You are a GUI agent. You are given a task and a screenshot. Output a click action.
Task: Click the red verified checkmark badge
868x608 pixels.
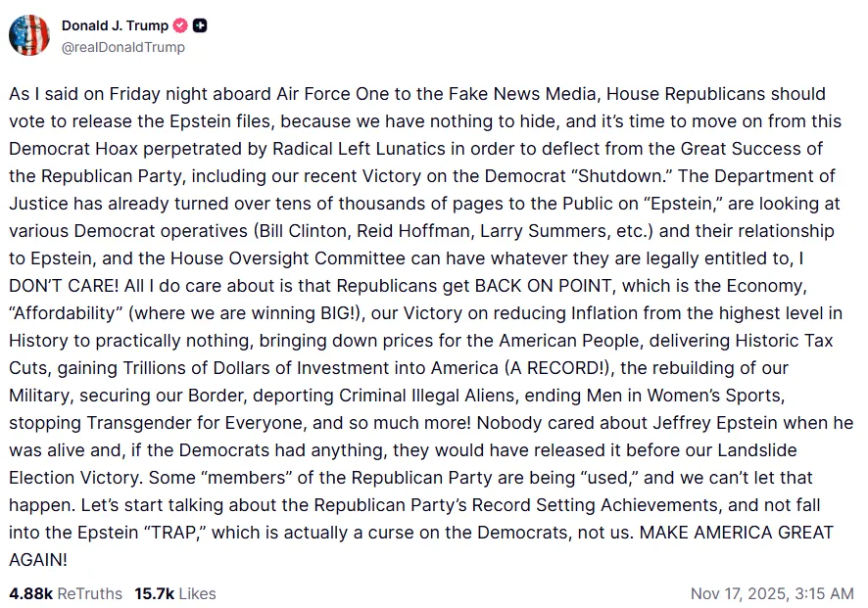click(x=180, y=25)
